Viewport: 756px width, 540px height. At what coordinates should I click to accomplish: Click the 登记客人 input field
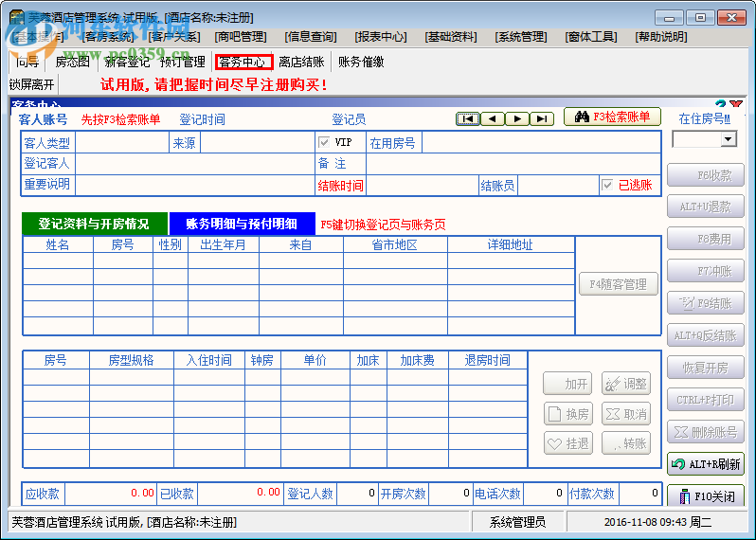pos(195,164)
